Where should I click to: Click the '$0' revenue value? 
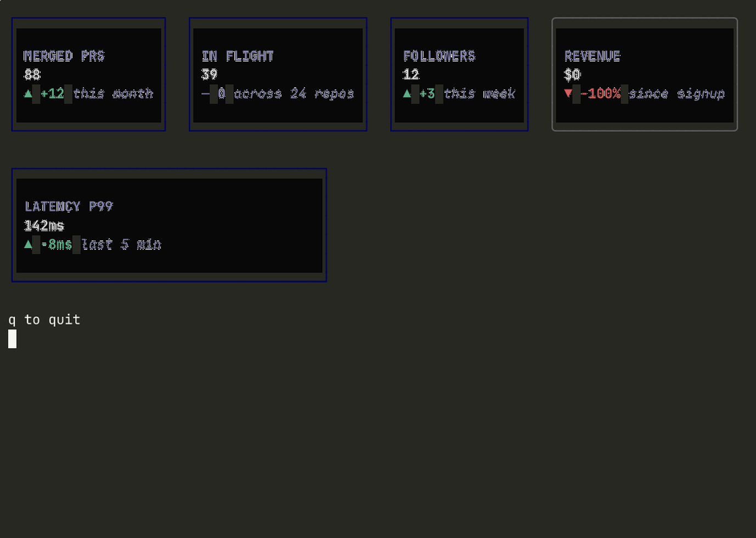pyautogui.click(x=572, y=75)
